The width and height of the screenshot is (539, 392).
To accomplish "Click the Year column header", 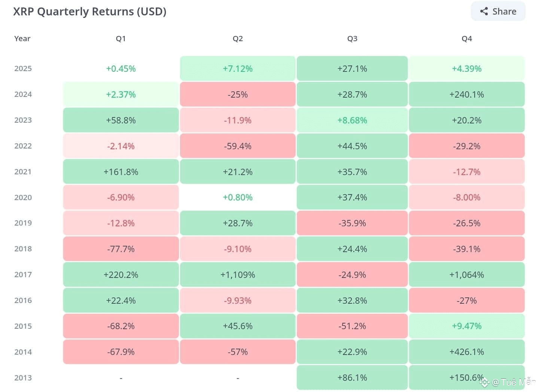I will pos(22,39).
